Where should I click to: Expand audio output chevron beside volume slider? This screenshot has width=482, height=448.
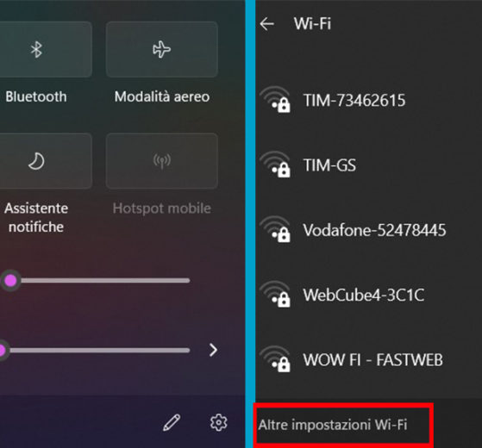(x=213, y=350)
